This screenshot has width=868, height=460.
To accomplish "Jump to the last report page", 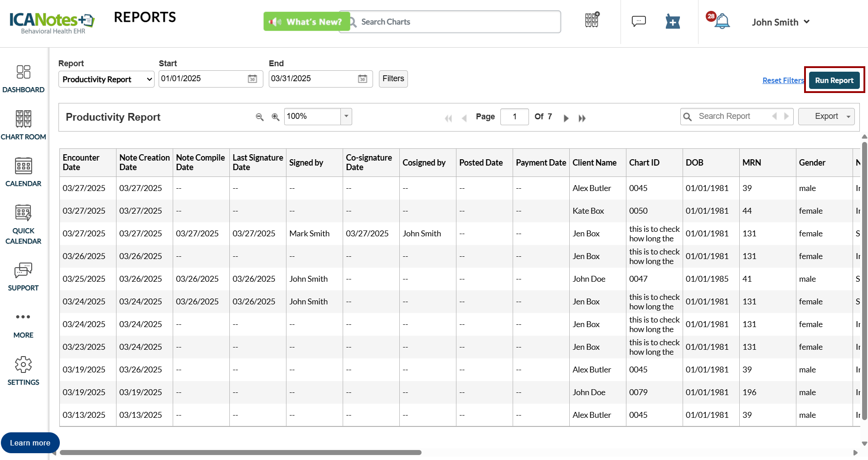I will [582, 118].
